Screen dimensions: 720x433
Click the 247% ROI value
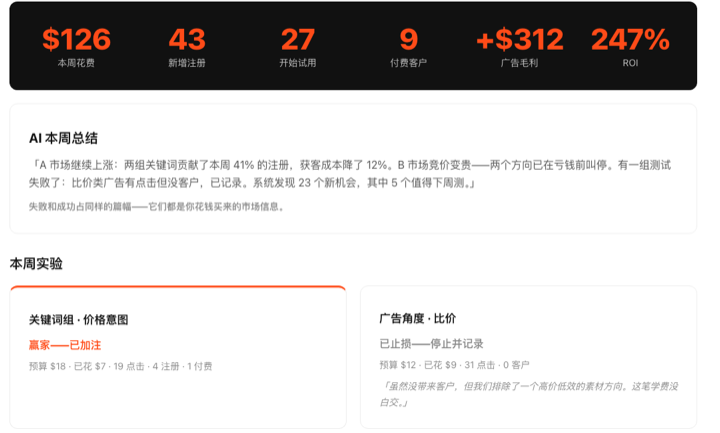630,39
